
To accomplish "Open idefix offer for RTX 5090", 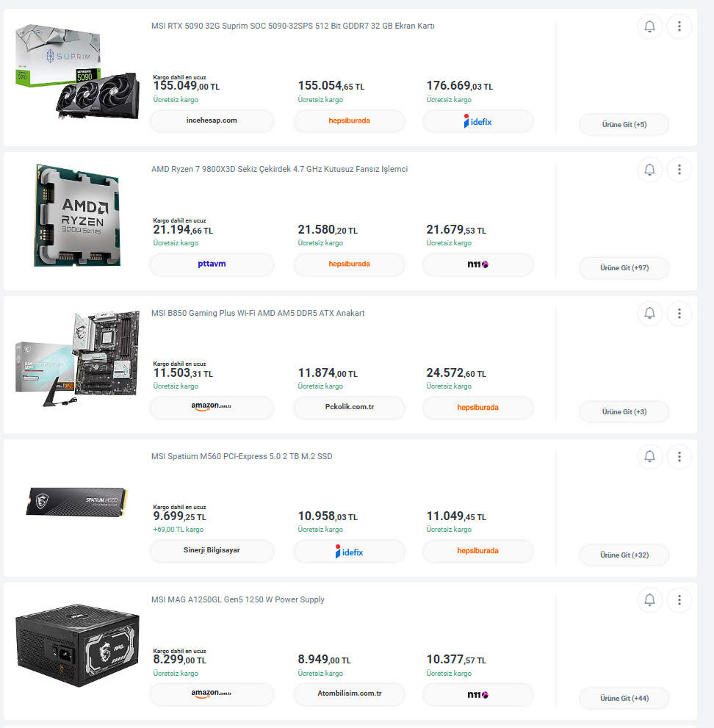I will point(477,121).
